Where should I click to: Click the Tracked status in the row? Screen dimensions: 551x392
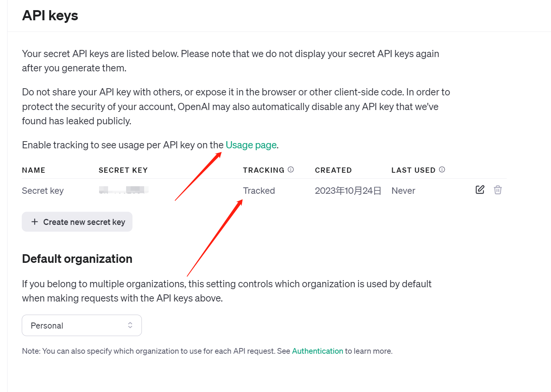(259, 191)
